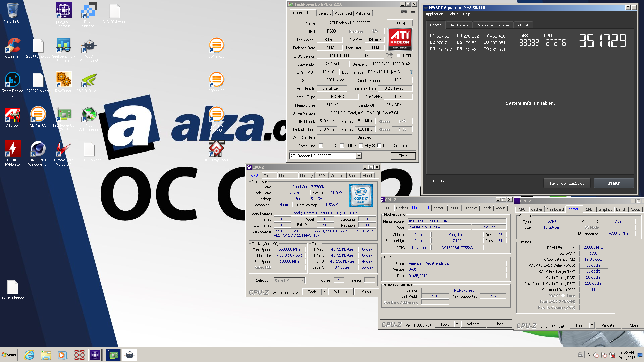Open the Debug menu in Aquamark
This screenshot has height=362, width=644.
[x=453, y=14]
